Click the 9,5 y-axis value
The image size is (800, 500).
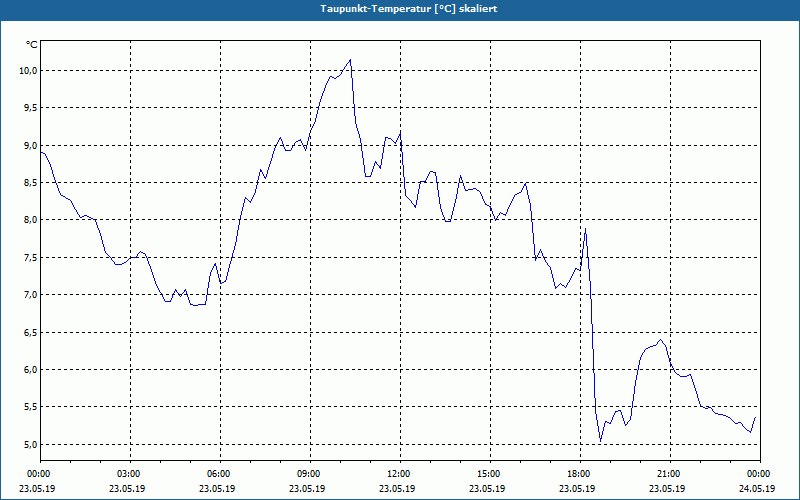[x=31, y=108]
